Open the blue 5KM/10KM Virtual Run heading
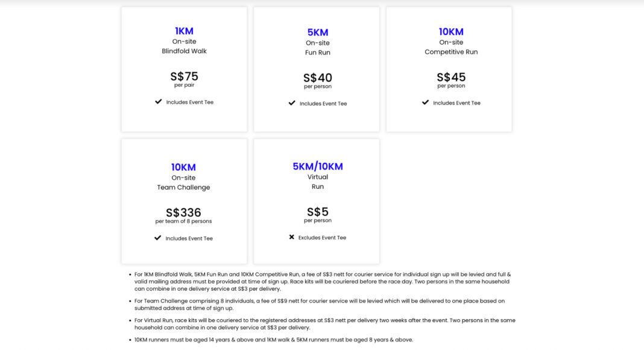The width and height of the screenshot is (644, 350). [x=318, y=167]
